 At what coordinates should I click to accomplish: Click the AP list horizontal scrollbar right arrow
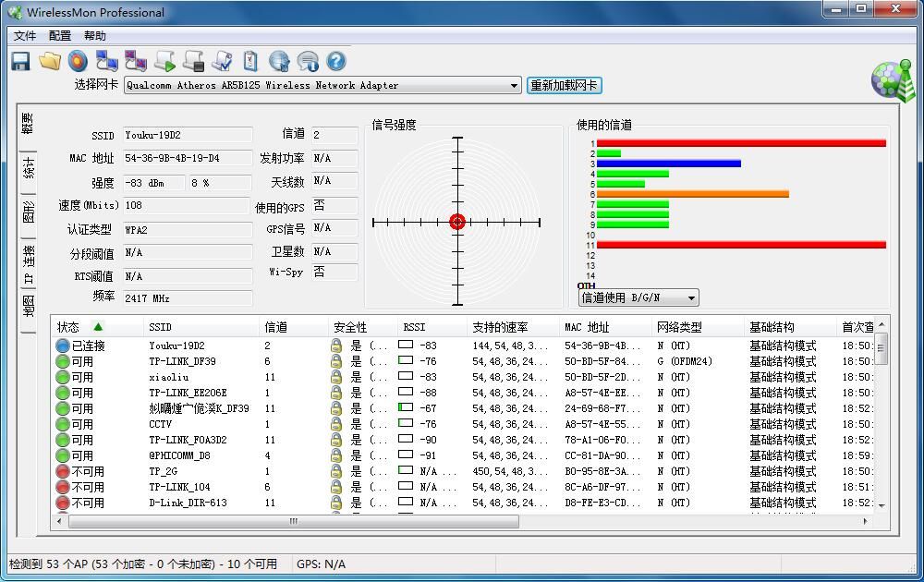pyautogui.click(x=865, y=521)
